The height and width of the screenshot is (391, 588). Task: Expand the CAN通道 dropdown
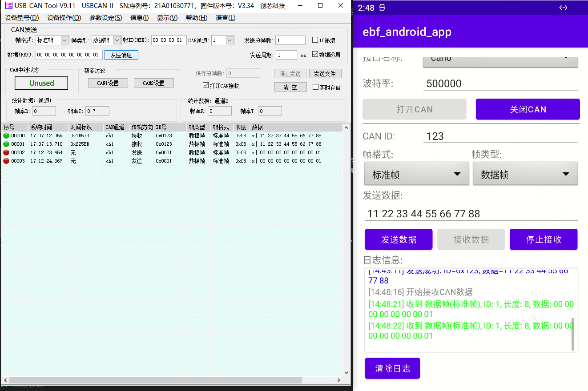[230, 40]
